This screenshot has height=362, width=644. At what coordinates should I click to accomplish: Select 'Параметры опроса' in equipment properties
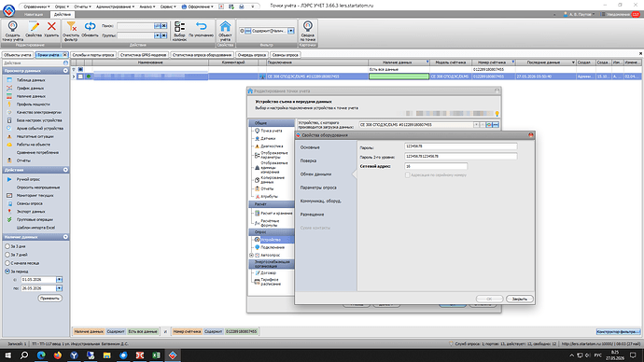click(318, 188)
